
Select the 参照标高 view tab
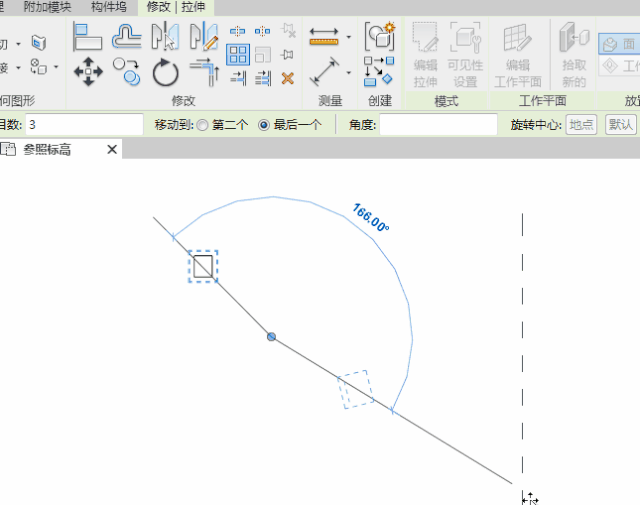click(x=47, y=149)
